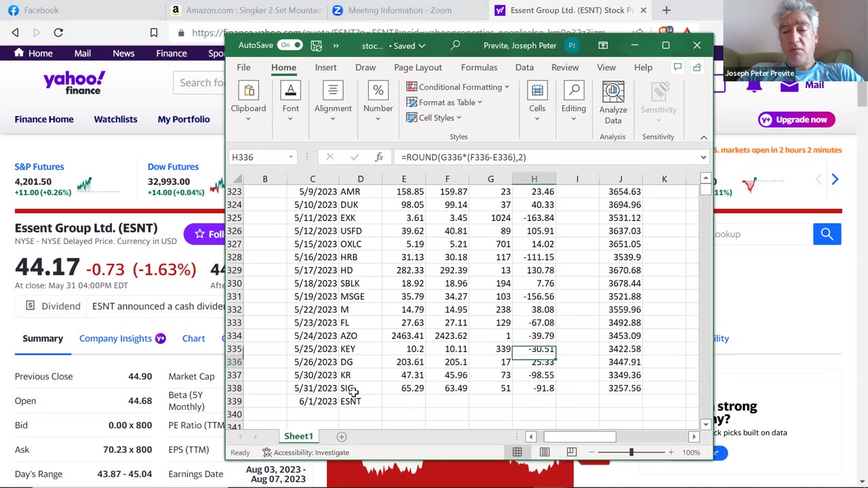Switch to the Data ribbon tab

524,67
